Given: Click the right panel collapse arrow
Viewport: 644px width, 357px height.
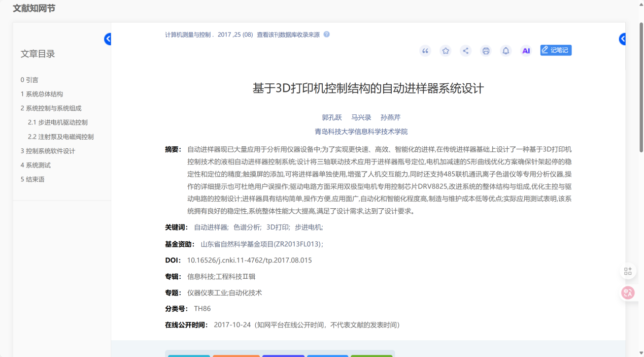Looking at the screenshot, I should (x=622, y=39).
